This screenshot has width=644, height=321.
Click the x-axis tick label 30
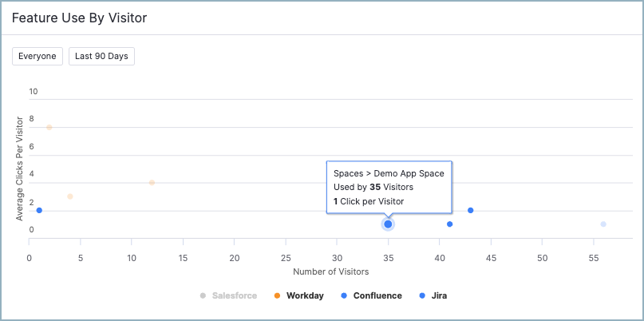pos(338,259)
